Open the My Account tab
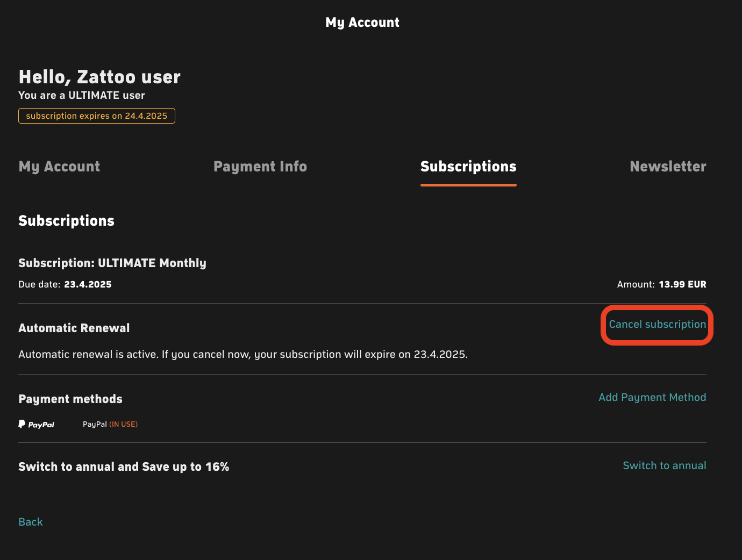 point(59,167)
